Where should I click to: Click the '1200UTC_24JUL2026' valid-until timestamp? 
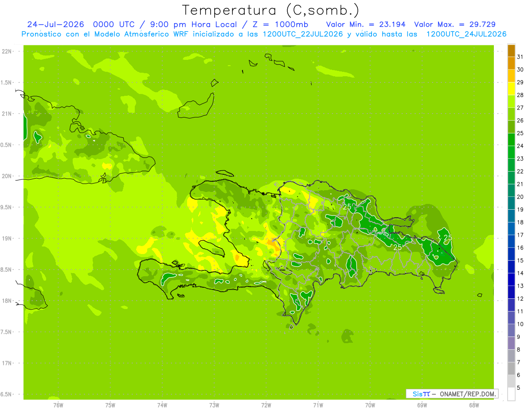[x=466, y=34]
